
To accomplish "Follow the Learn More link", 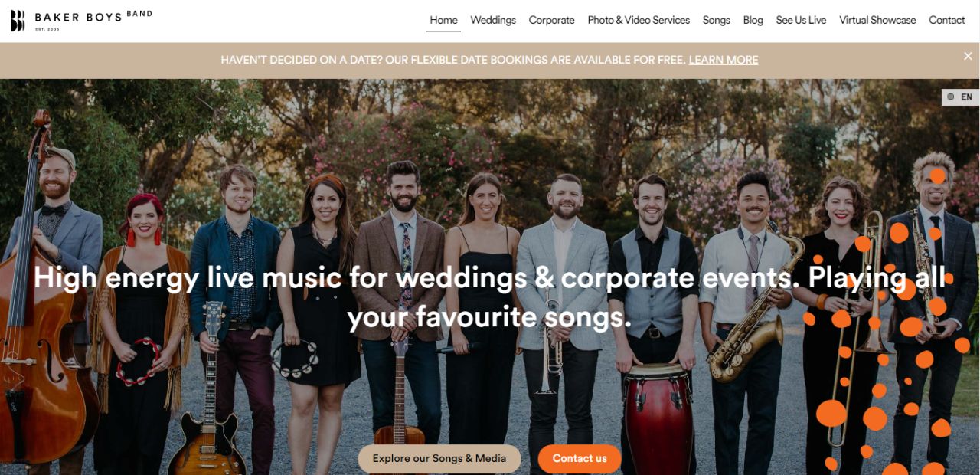I will (x=724, y=60).
